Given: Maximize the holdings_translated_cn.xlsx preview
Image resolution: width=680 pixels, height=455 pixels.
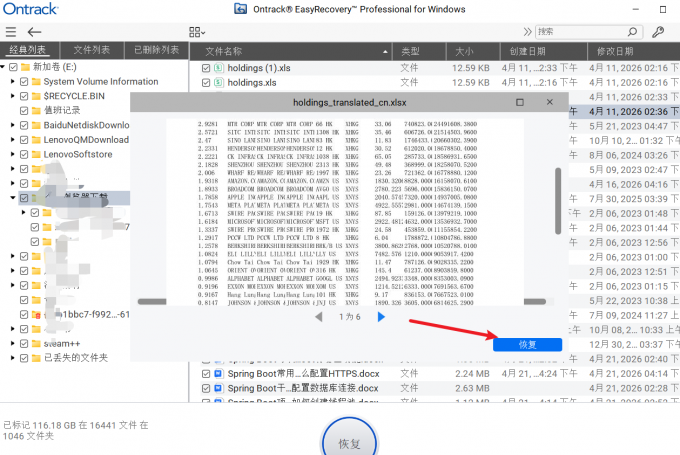Looking at the screenshot, I should [520, 102].
